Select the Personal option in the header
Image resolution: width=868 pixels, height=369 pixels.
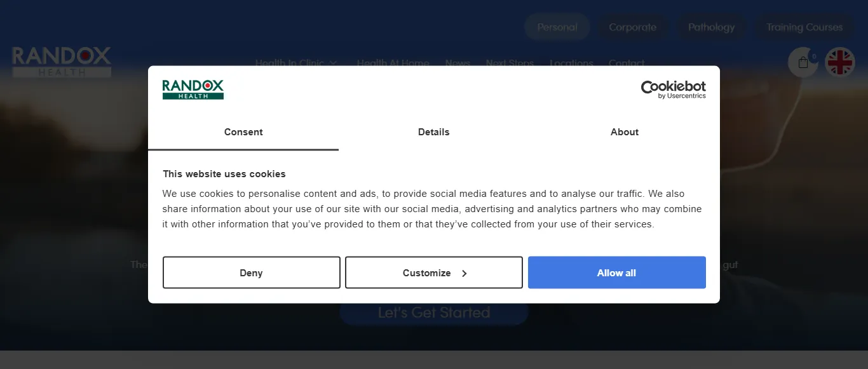(x=557, y=27)
